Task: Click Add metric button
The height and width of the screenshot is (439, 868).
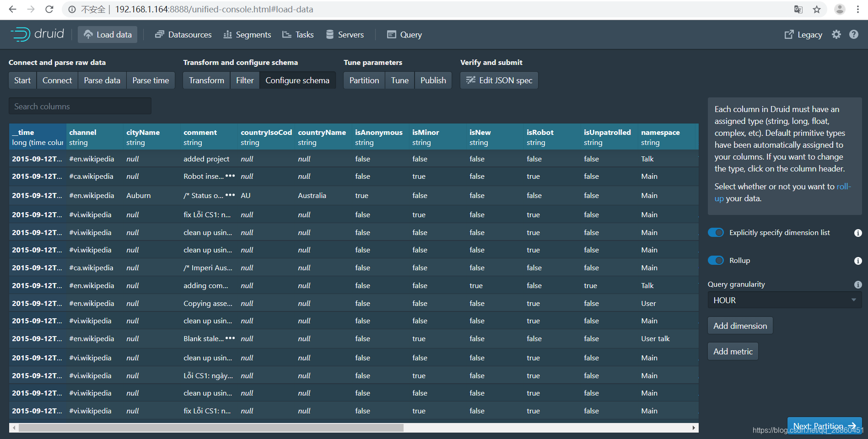Action: point(733,351)
